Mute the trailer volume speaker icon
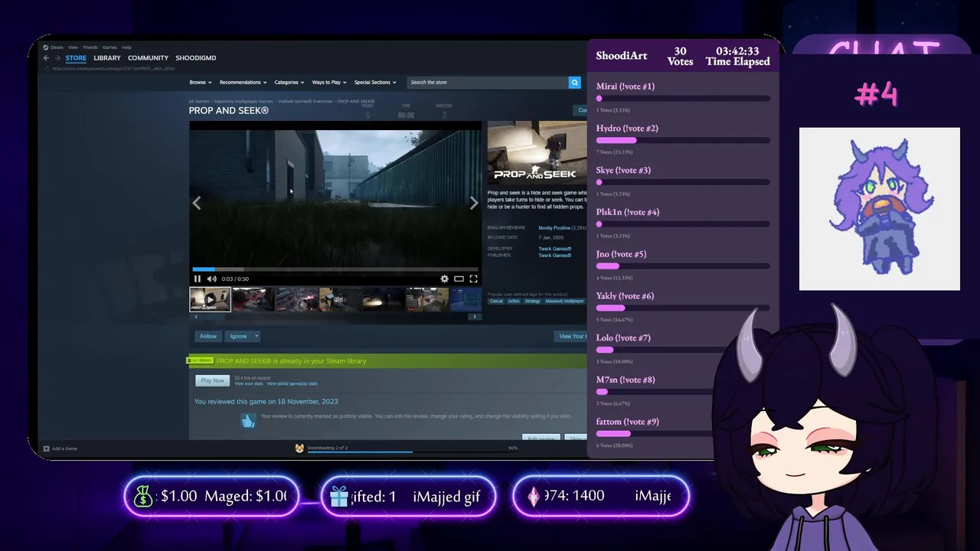Screen dimensions: 980x551 pyautogui.click(x=211, y=279)
